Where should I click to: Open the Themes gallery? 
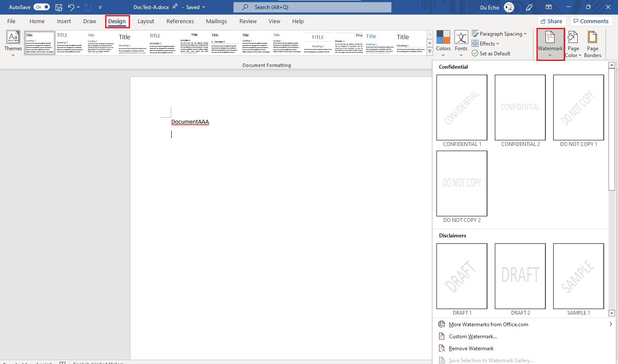(13, 43)
